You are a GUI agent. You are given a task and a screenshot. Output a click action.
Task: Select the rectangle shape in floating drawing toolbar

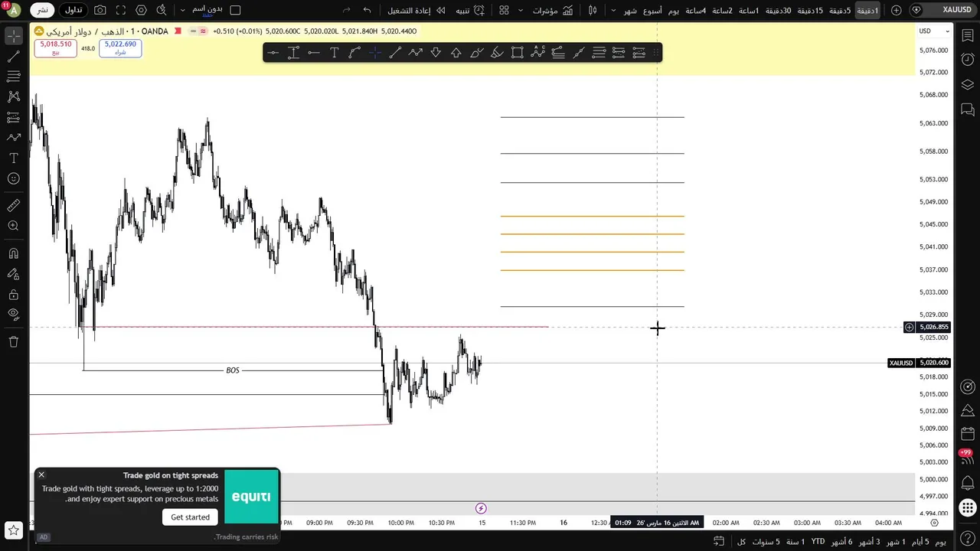tap(518, 53)
